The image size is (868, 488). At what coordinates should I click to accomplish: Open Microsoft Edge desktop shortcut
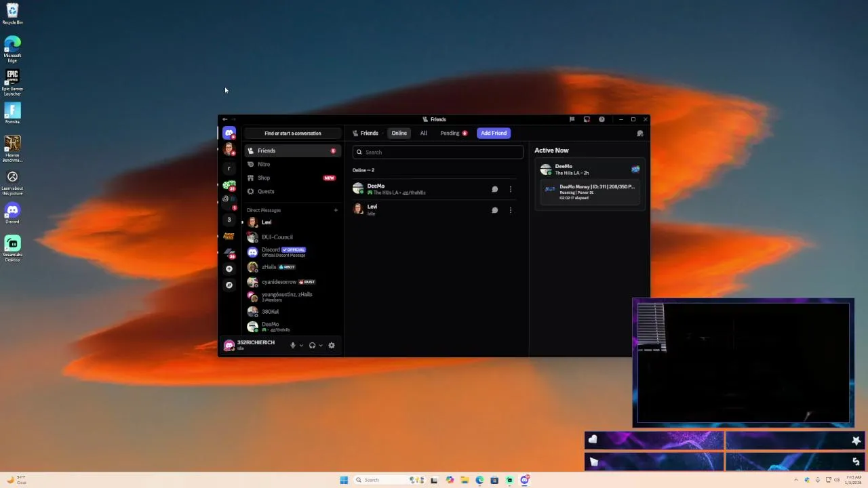(12, 49)
